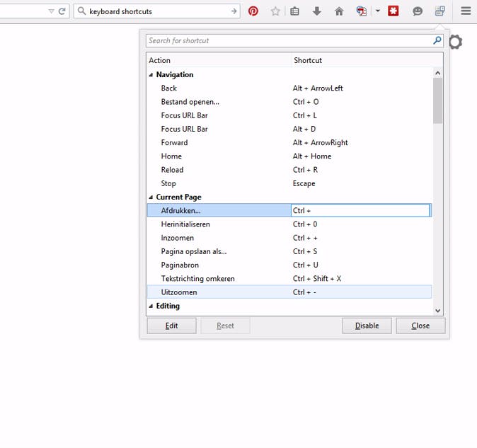Image resolution: width=477 pixels, height=448 pixels.
Task: Select the Focus URL Bar Ctrl + L row
Action: [289, 115]
